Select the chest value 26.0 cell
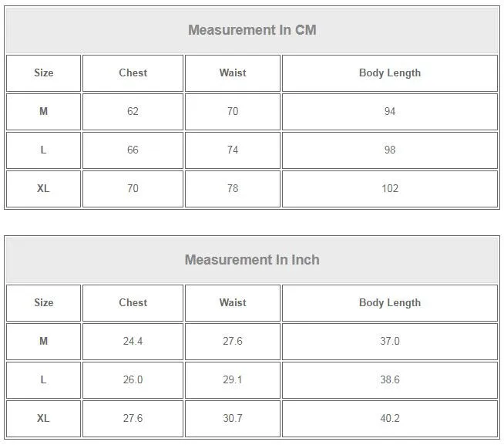 pyautogui.click(x=133, y=380)
